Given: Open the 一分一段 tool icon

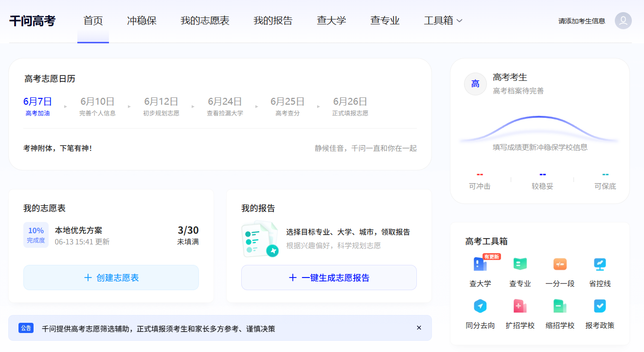Looking at the screenshot, I should pyautogui.click(x=560, y=264).
